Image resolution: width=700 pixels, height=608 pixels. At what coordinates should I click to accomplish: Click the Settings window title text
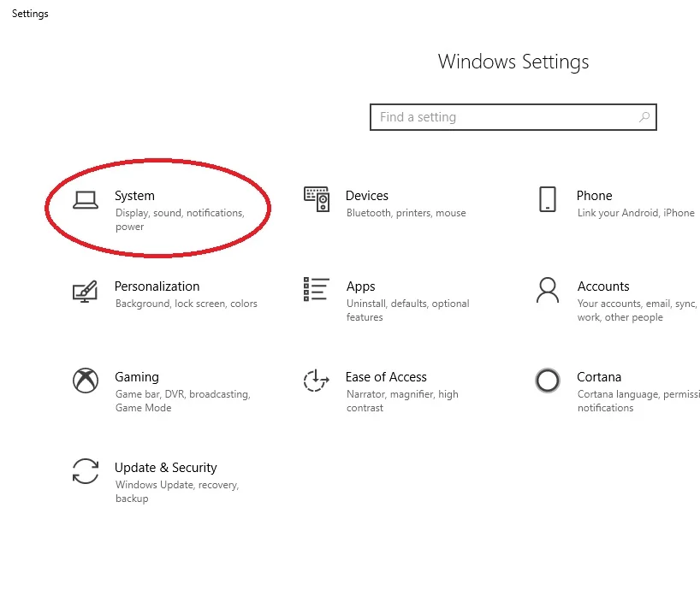pyautogui.click(x=30, y=14)
